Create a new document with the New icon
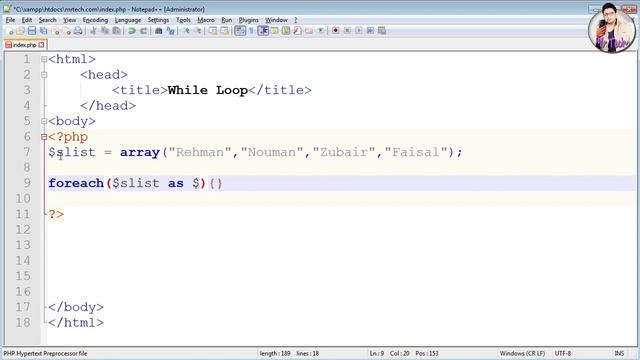 coord(9,31)
